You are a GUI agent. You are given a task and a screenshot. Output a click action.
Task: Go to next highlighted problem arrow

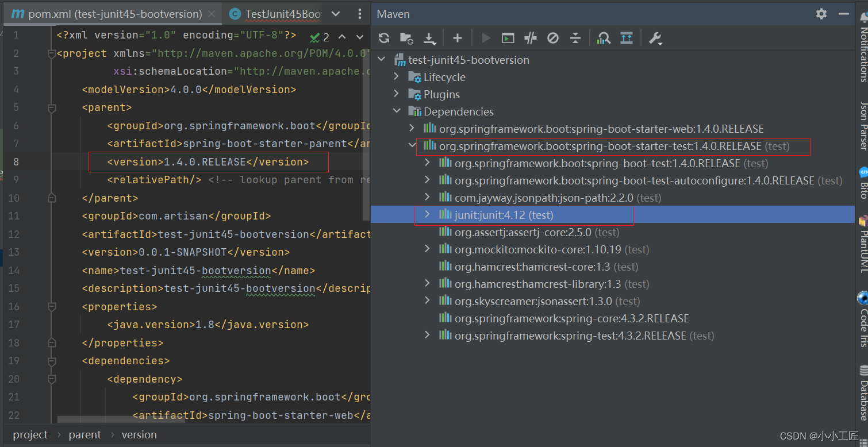click(360, 37)
